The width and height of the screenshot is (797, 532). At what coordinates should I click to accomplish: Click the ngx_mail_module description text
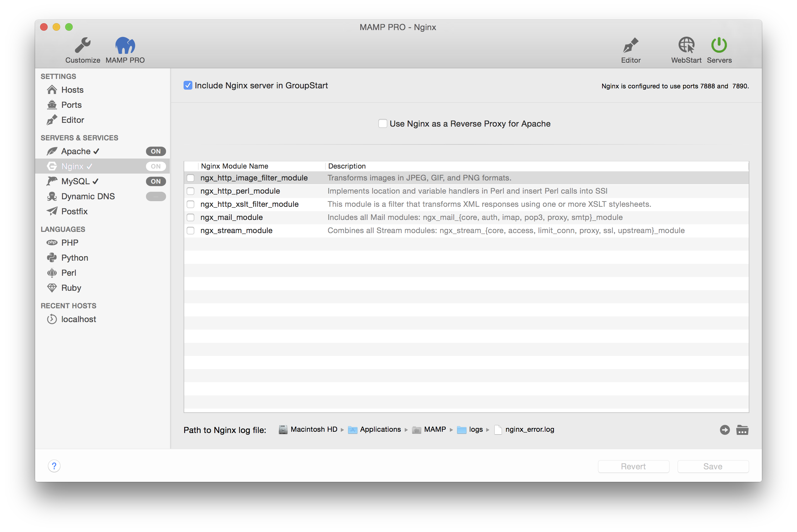[x=475, y=217]
